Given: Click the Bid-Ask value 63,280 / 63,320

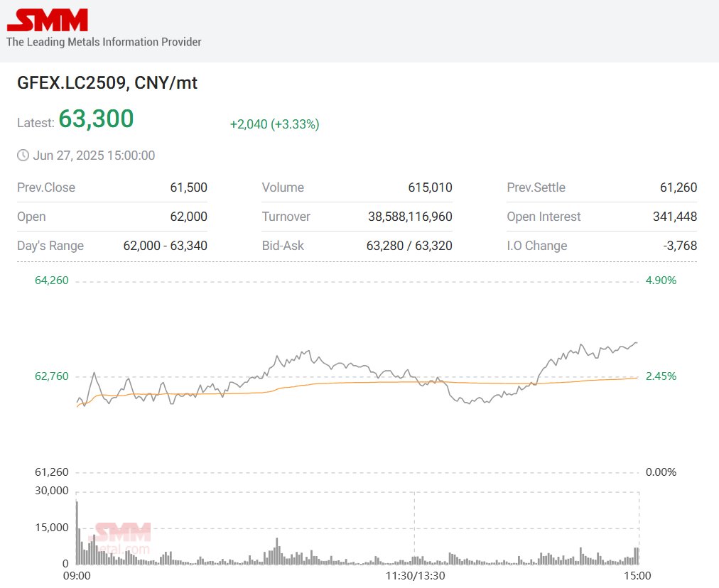Looking at the screenshot, I should pos(409,246).
